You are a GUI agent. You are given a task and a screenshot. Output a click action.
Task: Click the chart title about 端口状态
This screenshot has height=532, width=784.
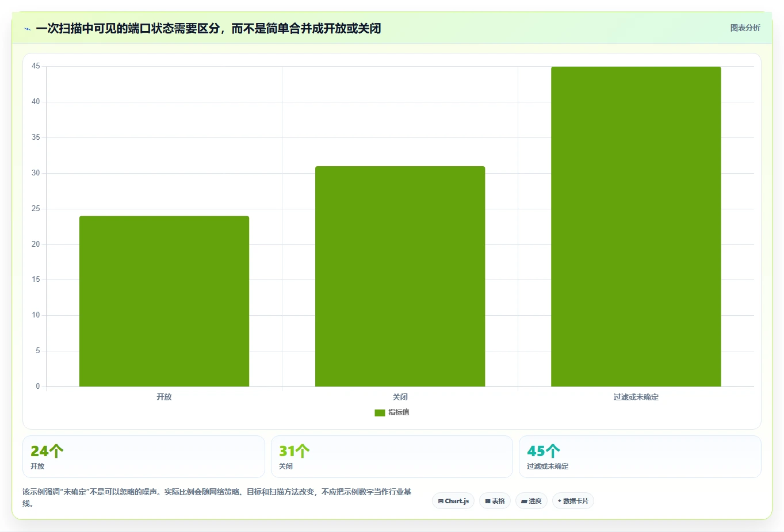point(208,29)
